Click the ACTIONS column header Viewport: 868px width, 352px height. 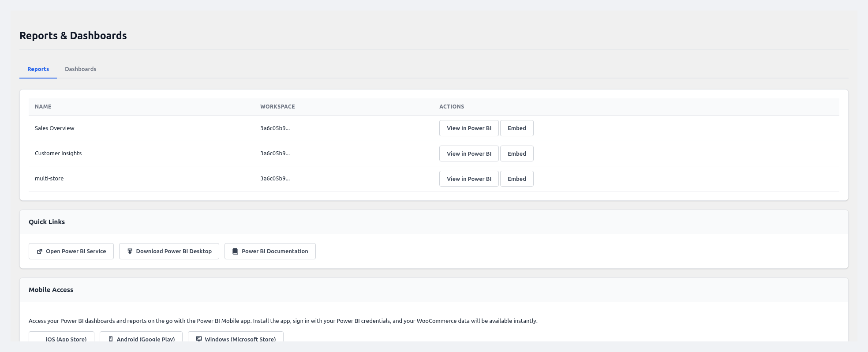point(452,107)
